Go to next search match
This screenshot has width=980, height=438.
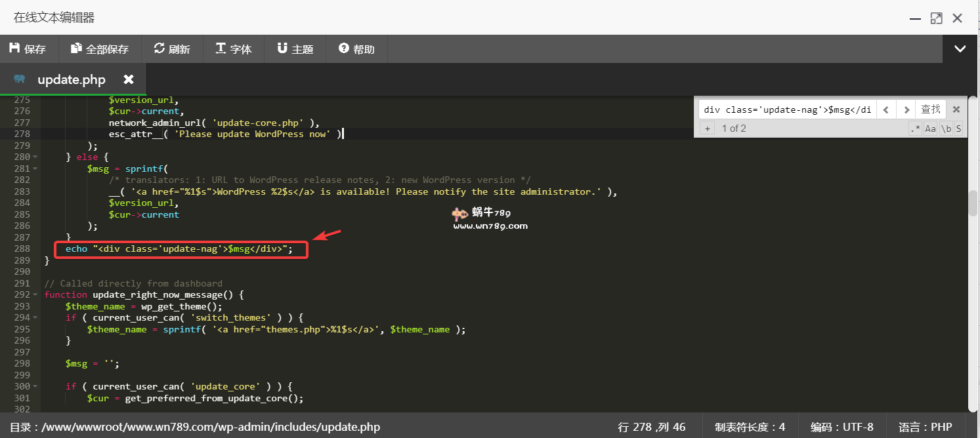coord(906,109)
